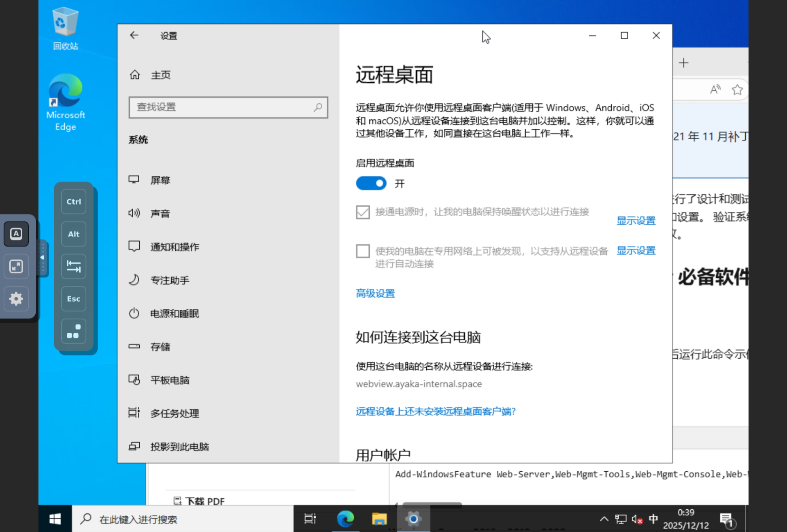
Task: Click the remote desktop client not installed link
Action: click(x=436, y=412)
